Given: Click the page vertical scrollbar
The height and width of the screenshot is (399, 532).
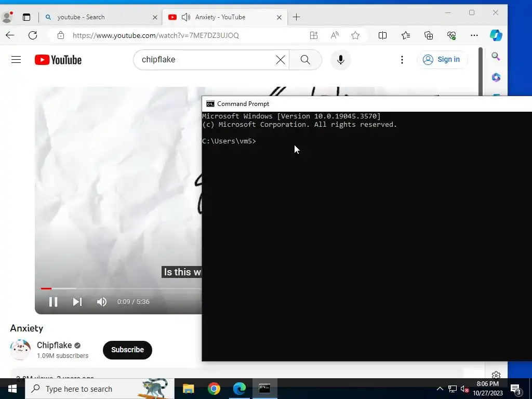Looking at the screenshot, I should click(x=481, y=71).
